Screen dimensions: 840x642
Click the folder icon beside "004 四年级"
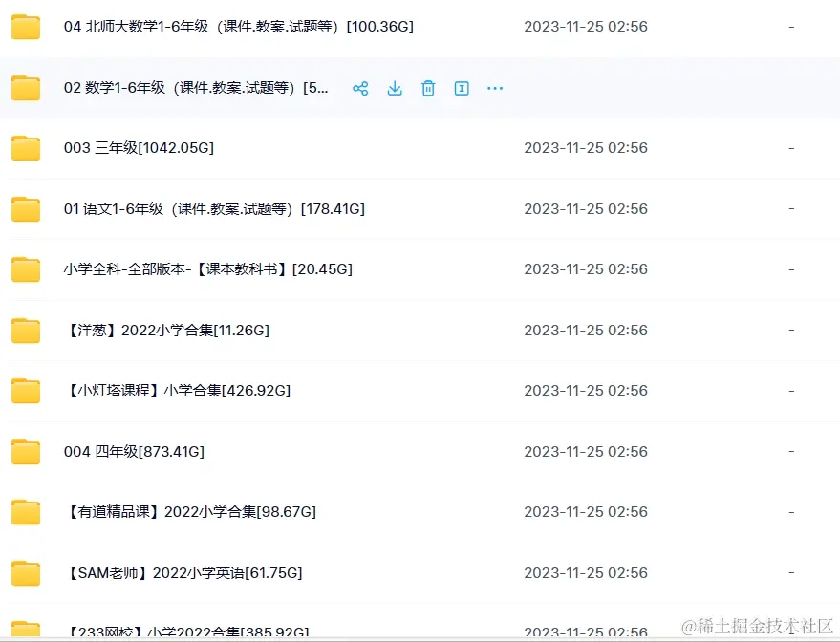[25, 451]
